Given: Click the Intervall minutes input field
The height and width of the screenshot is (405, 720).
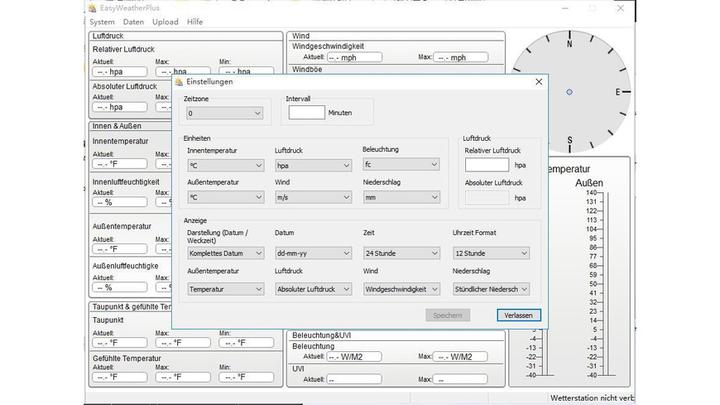Looking at the screenshot, I should (x=307, y=112).
